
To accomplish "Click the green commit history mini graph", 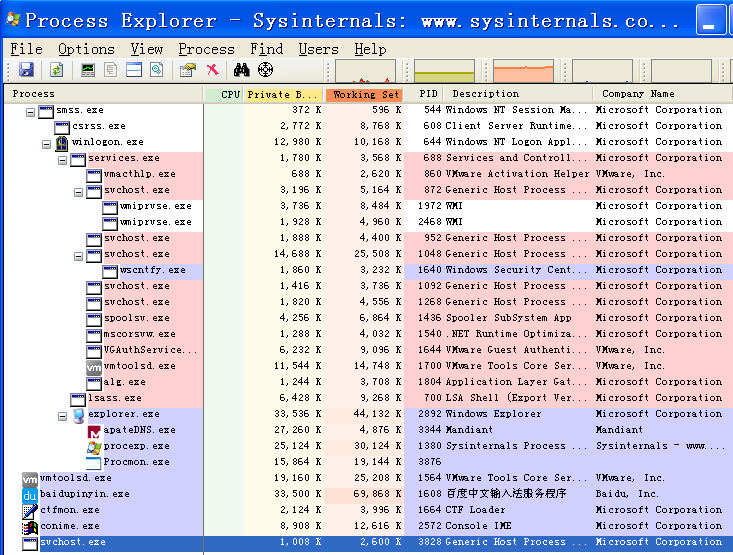I will [444, 71].
